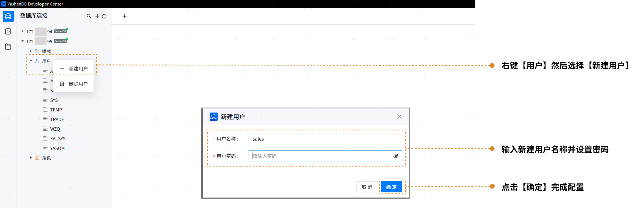The image size is (644, 208).
Task: Expand the 172.x.x.94 connection node
Action: (x=23, y=31)
